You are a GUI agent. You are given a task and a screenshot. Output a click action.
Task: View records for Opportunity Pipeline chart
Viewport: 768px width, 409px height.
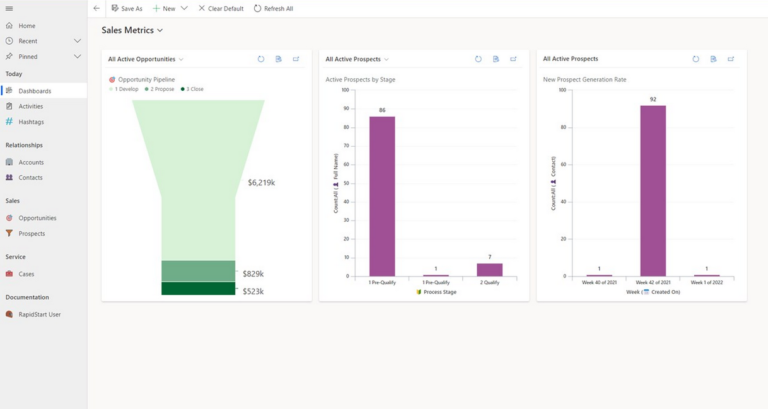tap(278, 59)
